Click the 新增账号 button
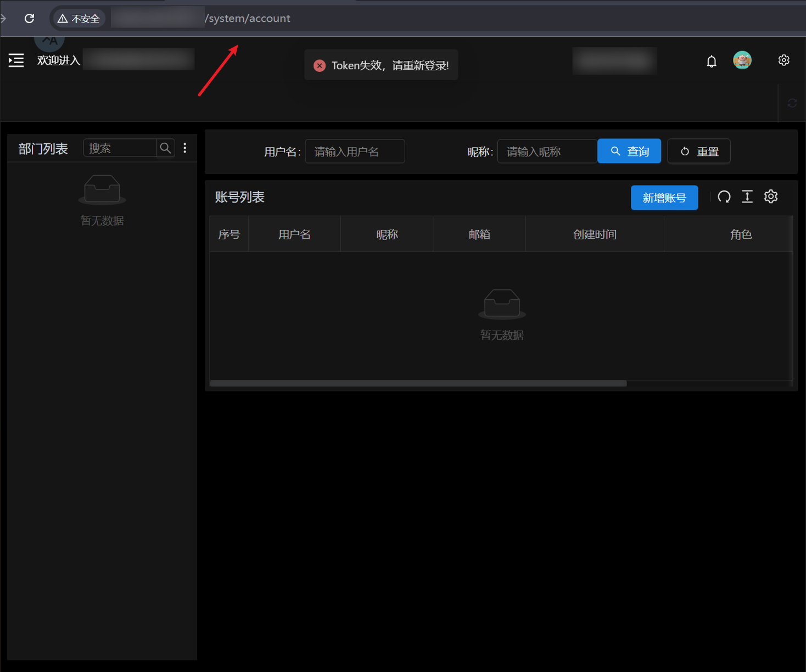This screenshot has width=806, height=672. [664, 198]
